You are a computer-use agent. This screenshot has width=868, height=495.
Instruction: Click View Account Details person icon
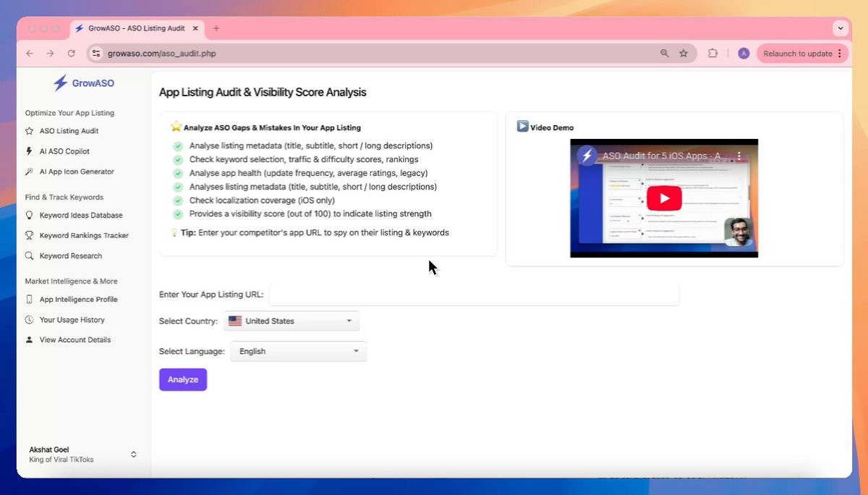[29, 339]
